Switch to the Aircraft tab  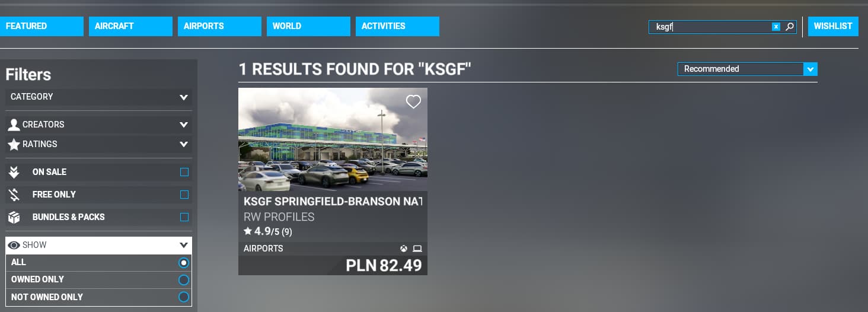click(x=130, y=26)
